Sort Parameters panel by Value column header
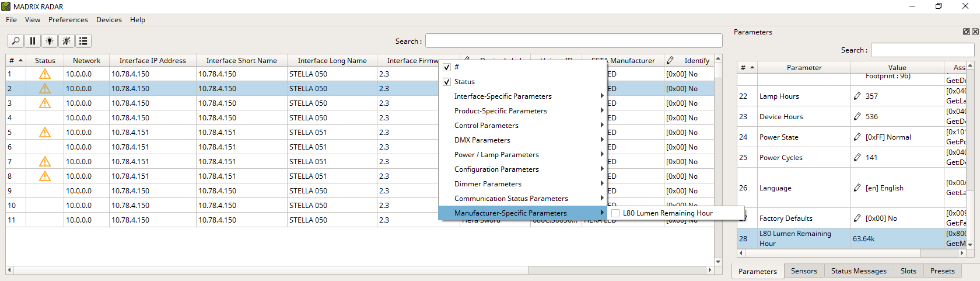 [897, 67]
